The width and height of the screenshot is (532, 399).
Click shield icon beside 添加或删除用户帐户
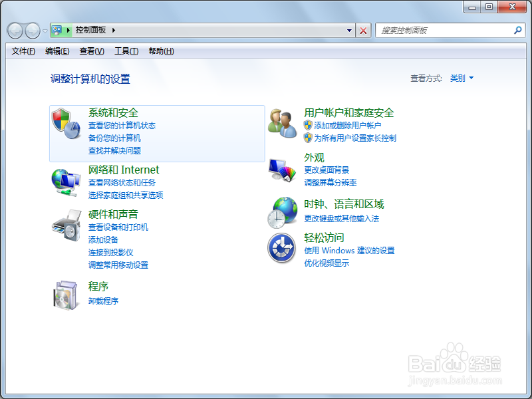308,125
